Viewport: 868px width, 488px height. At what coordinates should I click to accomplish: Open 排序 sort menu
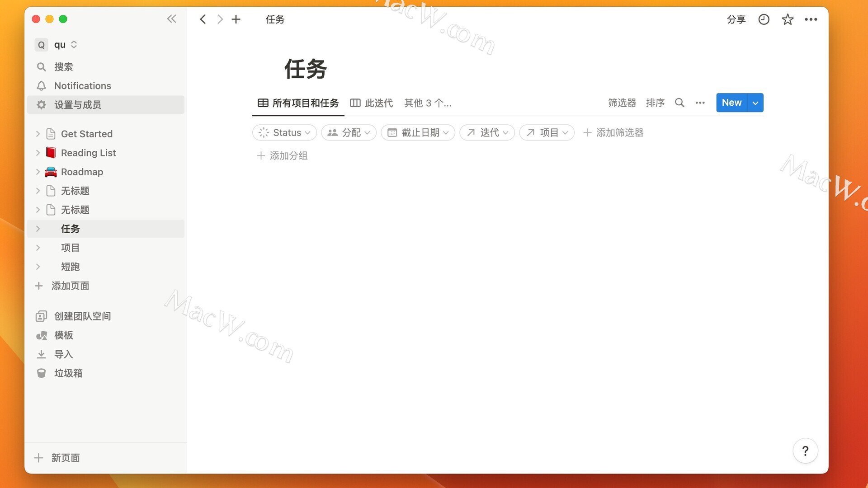click(x=655, y=103)
